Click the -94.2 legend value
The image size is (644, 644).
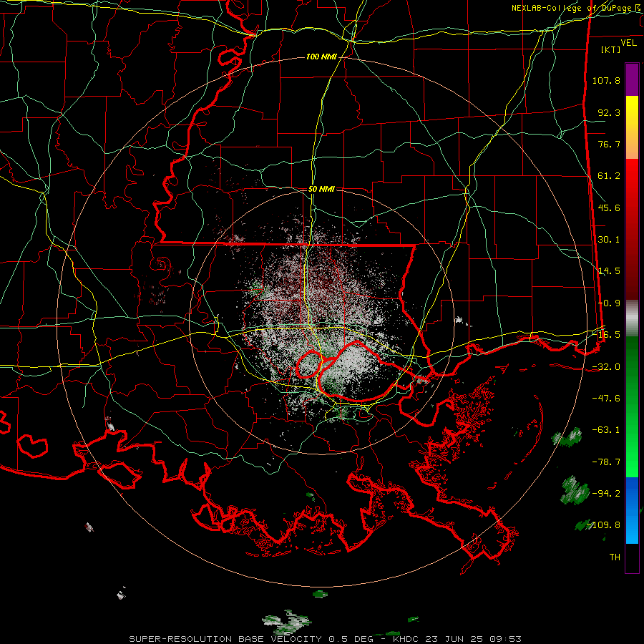click(606, 494)
